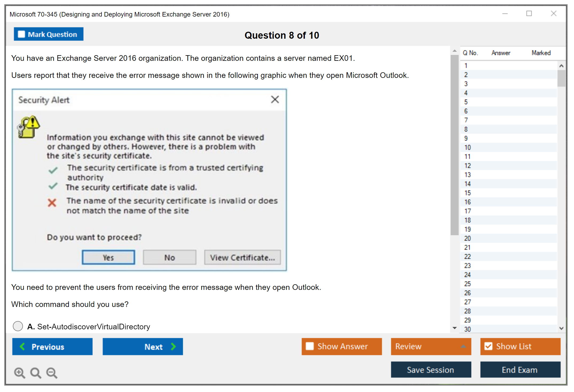Select answer A Set-AutodiscoverVirtualDirectory radio button
574x392 pixels.
pos(18,326)
